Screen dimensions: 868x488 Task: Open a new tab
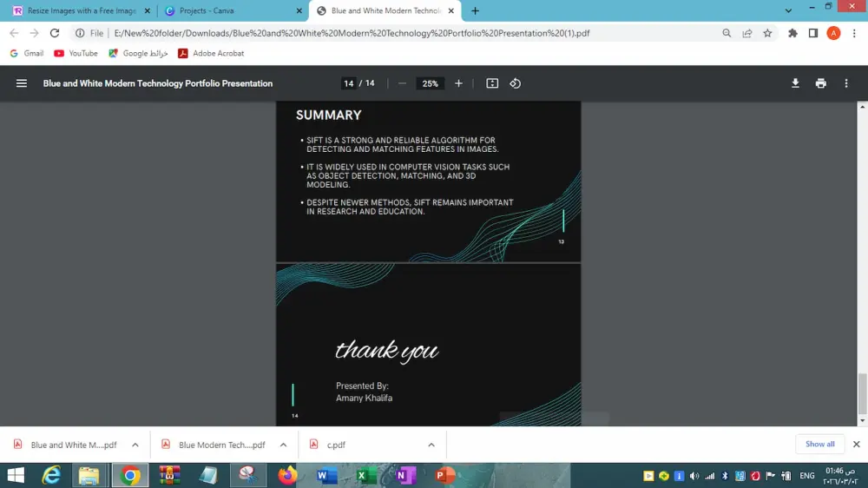click(475, 10)
